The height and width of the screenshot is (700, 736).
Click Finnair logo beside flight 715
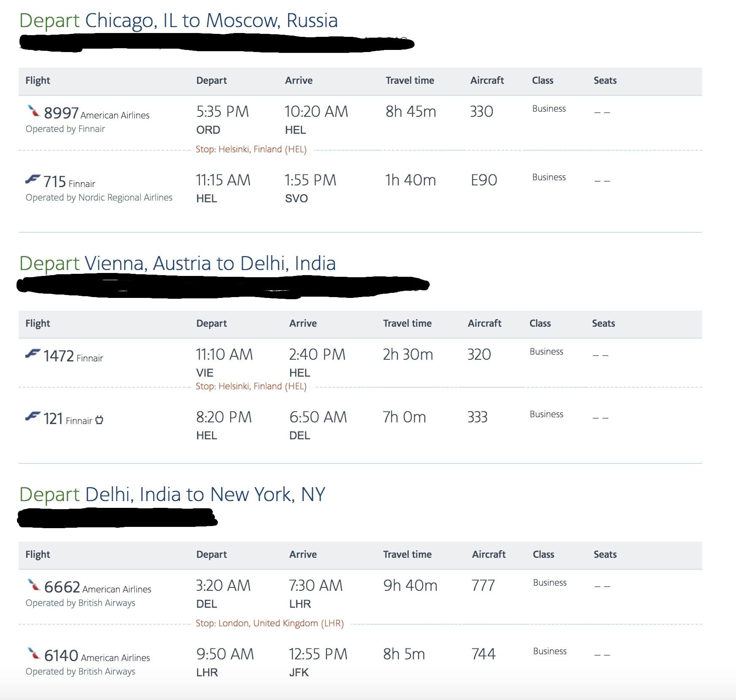33,179
